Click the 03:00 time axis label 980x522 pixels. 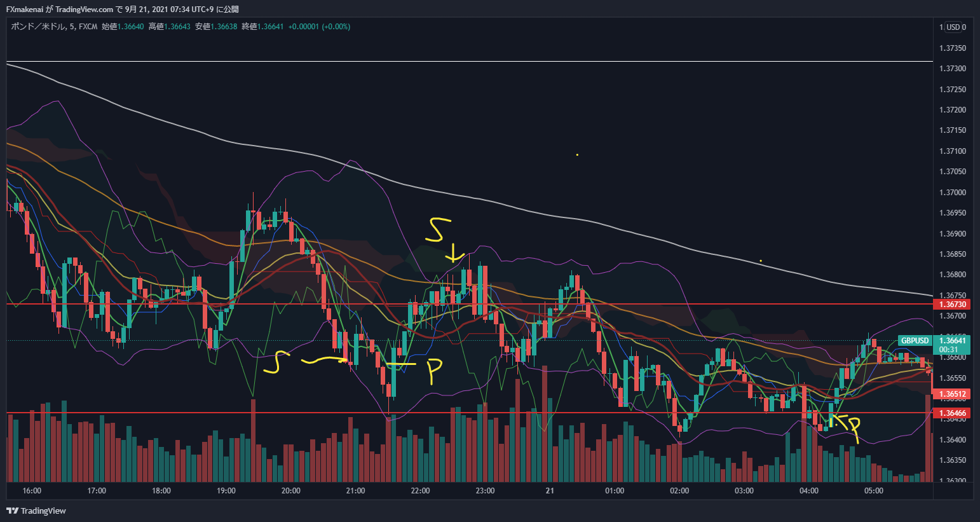coord(744,491)
